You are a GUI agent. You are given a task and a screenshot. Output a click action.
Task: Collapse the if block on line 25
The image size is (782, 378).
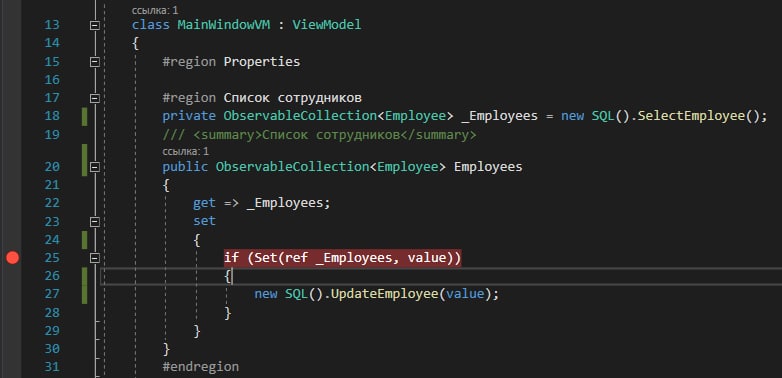pyautogui.click(x=95, y=258)
